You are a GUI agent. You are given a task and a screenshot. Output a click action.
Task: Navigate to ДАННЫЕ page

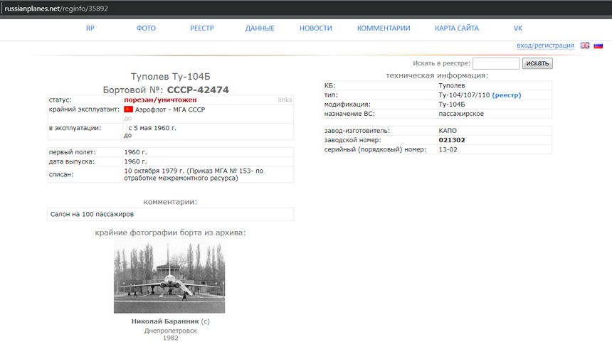coord(260,28)
